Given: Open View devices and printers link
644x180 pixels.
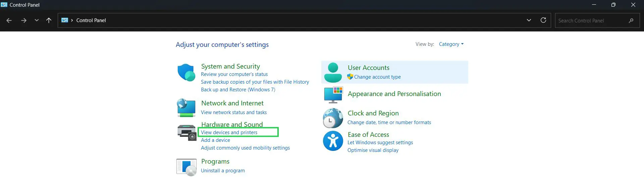Looking at the screenshot, I should click(229, 132).
